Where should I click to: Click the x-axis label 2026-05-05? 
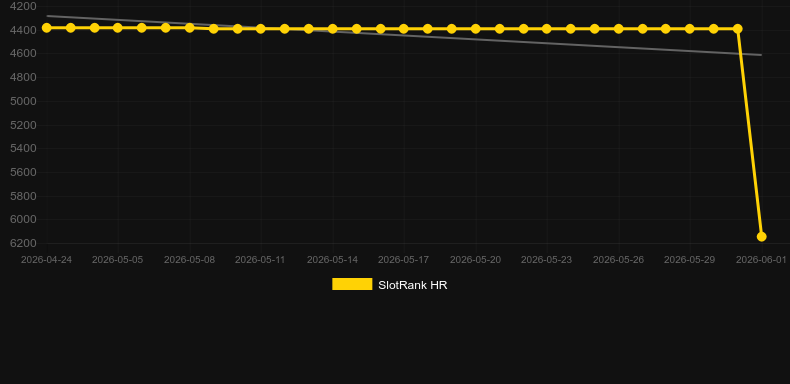pos(117,260)
